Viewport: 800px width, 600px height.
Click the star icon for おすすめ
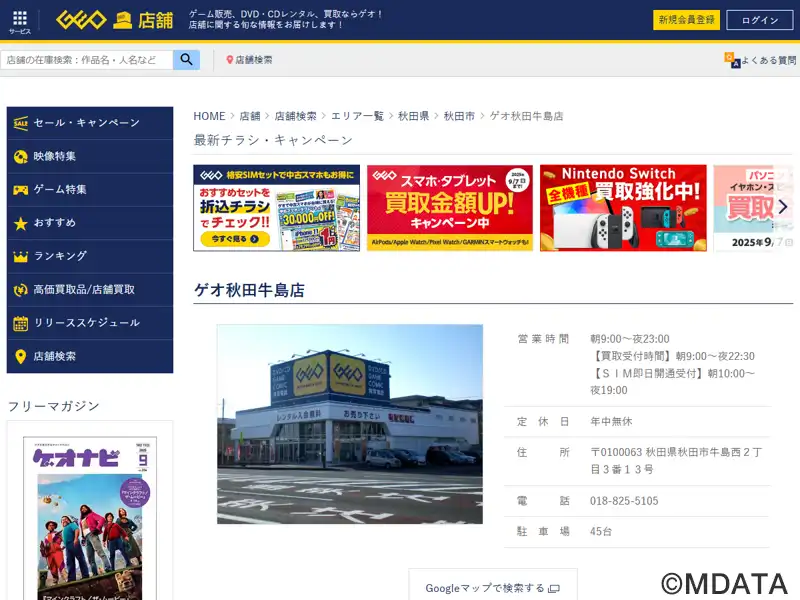(20, 223)
